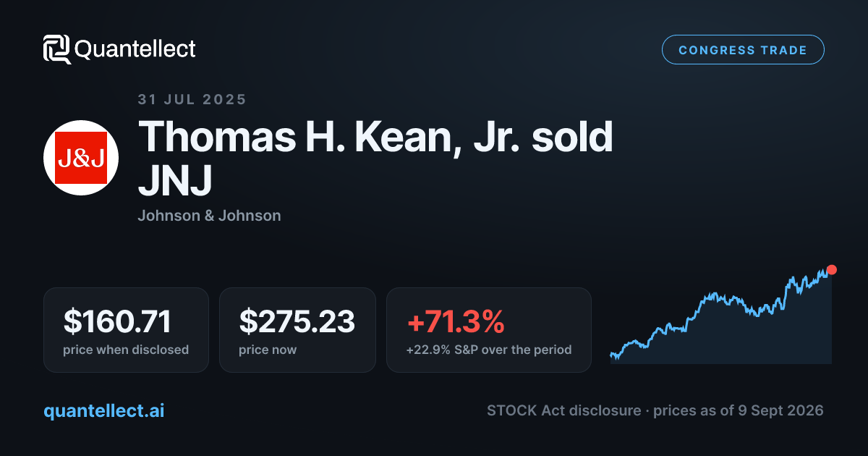Screen dimensions: 868x456
Task: Click the +71.3% return figure
Action: point(455,322)
